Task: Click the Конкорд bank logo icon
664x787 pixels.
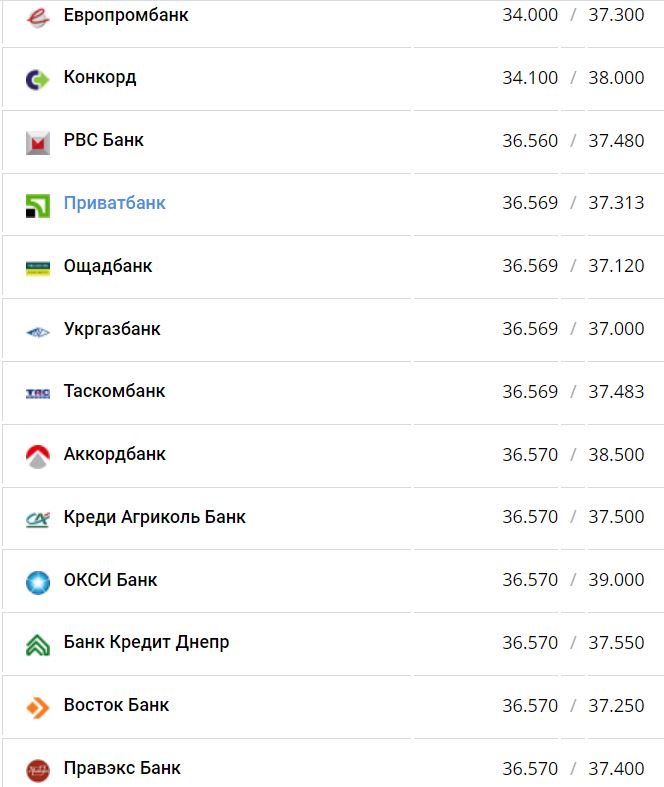Action: 37,79
